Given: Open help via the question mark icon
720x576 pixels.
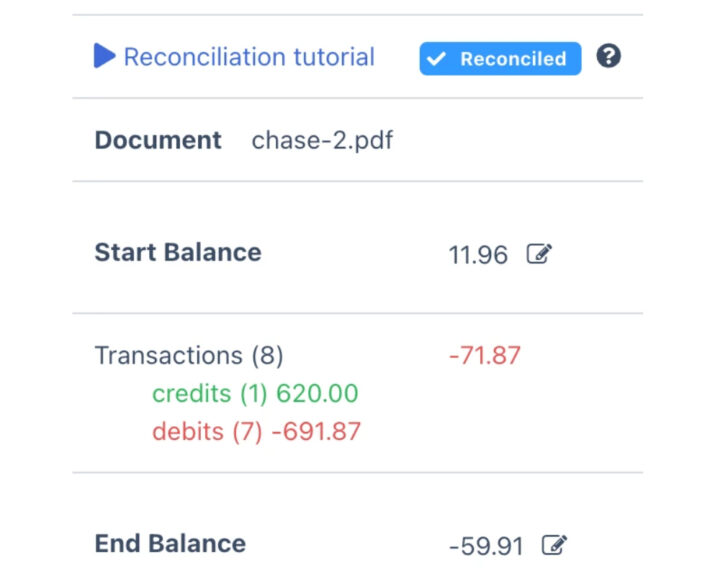Looking at the screenshot, I should pos(608,57).
